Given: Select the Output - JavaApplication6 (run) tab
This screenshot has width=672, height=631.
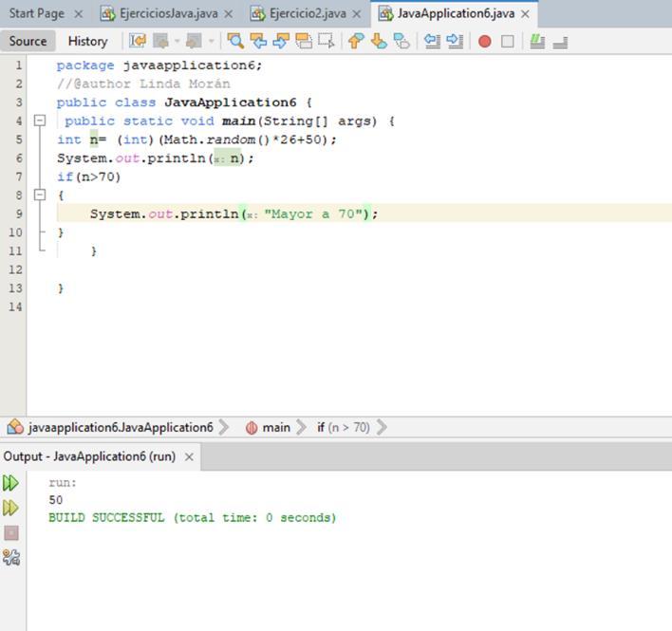Looking at the screenshot, I should [89, 456].
